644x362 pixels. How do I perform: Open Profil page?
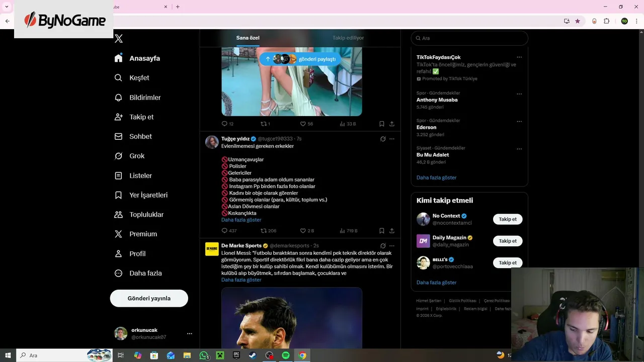[130, 254]
